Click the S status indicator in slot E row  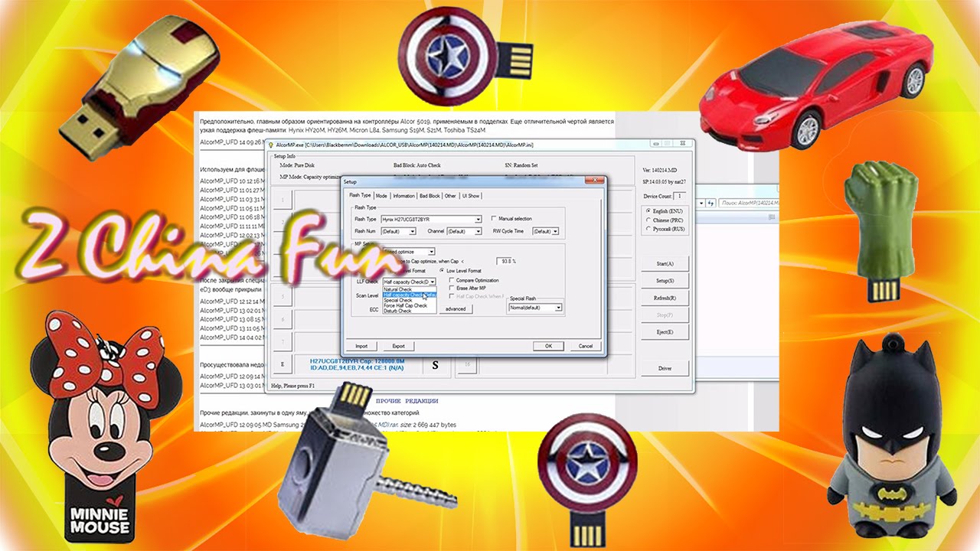[x=436, y=365]
